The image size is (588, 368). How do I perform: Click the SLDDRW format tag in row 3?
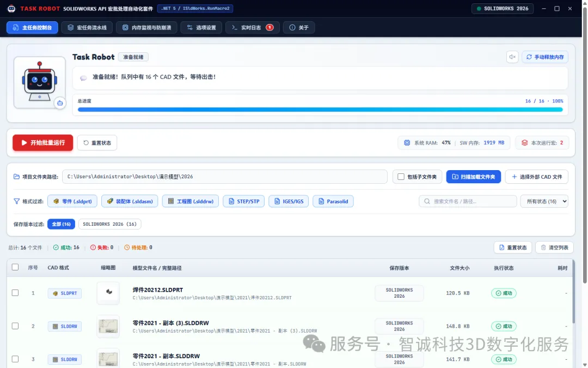click(x=64, y=359)
